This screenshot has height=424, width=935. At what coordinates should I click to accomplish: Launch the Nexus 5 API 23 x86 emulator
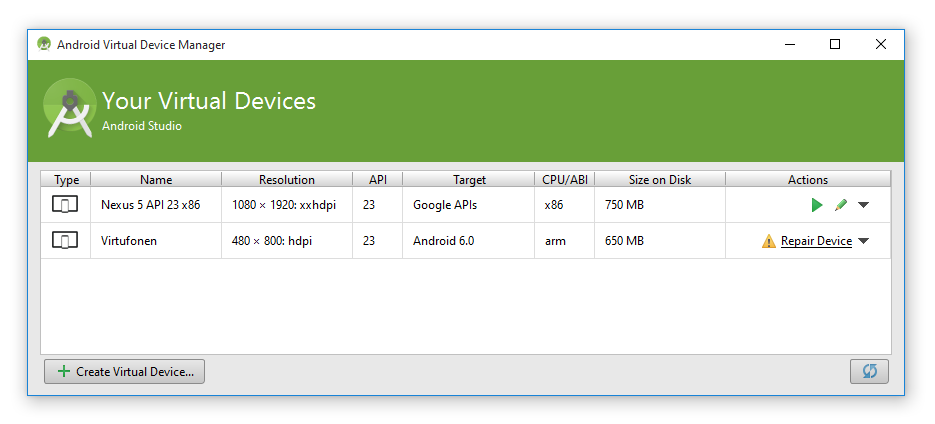click(817, 205)
